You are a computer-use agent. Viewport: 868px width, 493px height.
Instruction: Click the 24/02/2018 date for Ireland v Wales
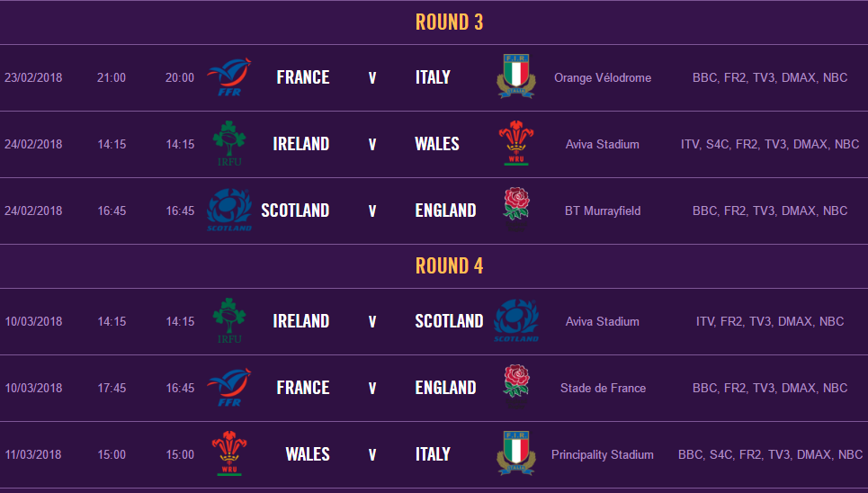(x=33, y=144)
